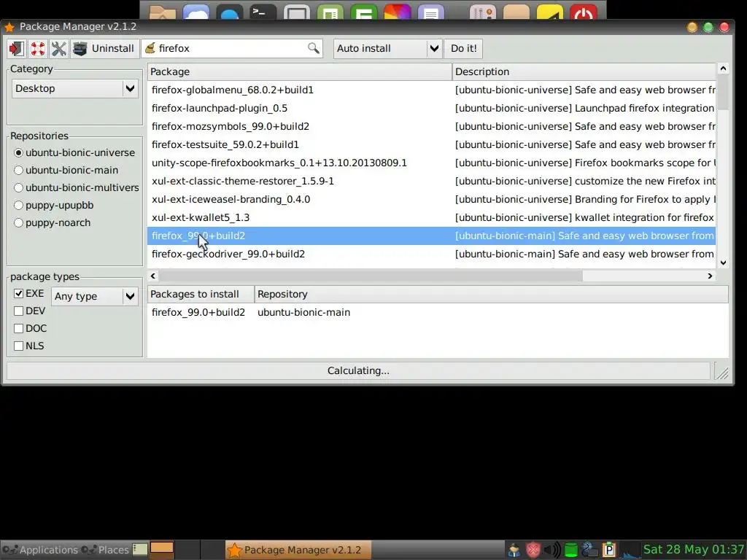Select the ubuntu-bionic-multivers repository
The width and height of the screenshot is (747, 560).
click(x=77, y=187)
